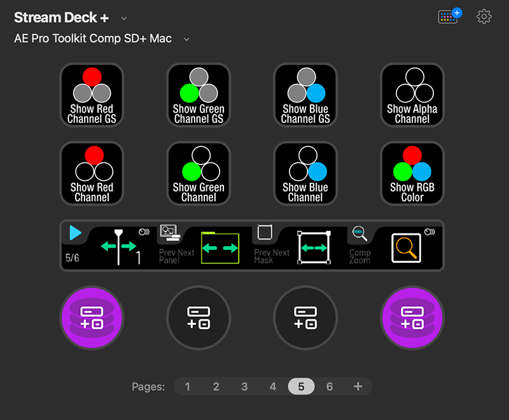
Task: Click the second empty dial slot
Action: coord(199,318)
